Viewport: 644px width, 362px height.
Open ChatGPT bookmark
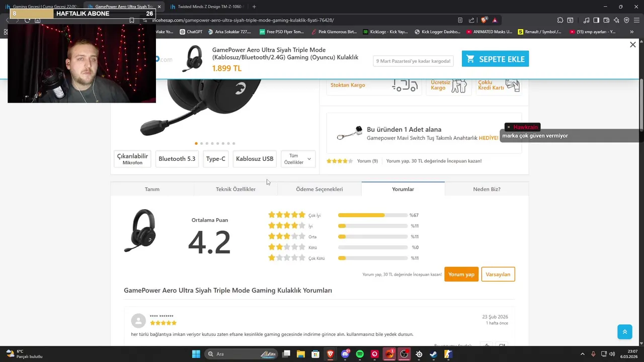(191, 32)
